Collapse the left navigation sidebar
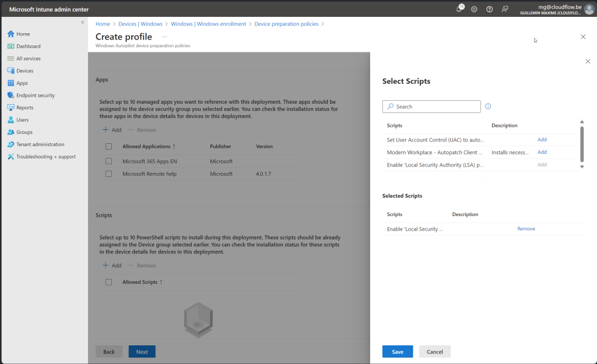Screen dimensions: 597x364 83,22
